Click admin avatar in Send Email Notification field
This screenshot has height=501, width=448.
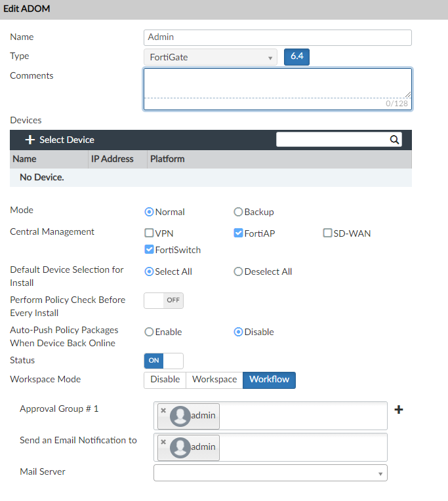(180, 448)
